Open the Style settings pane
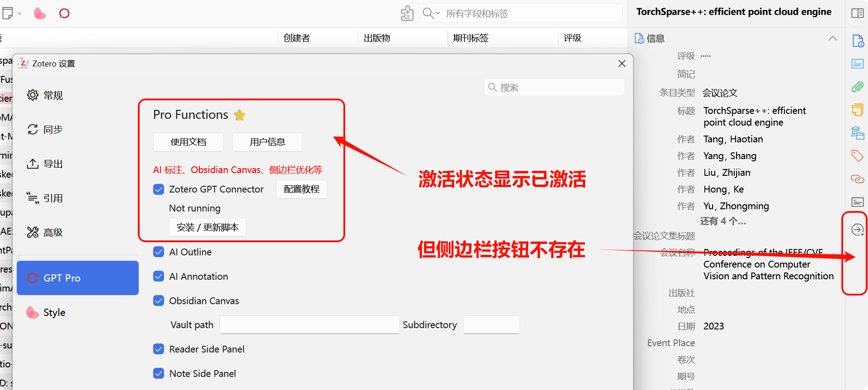This screenshot has width=868, height=390. pyautogui.click(x=78, y=312)
